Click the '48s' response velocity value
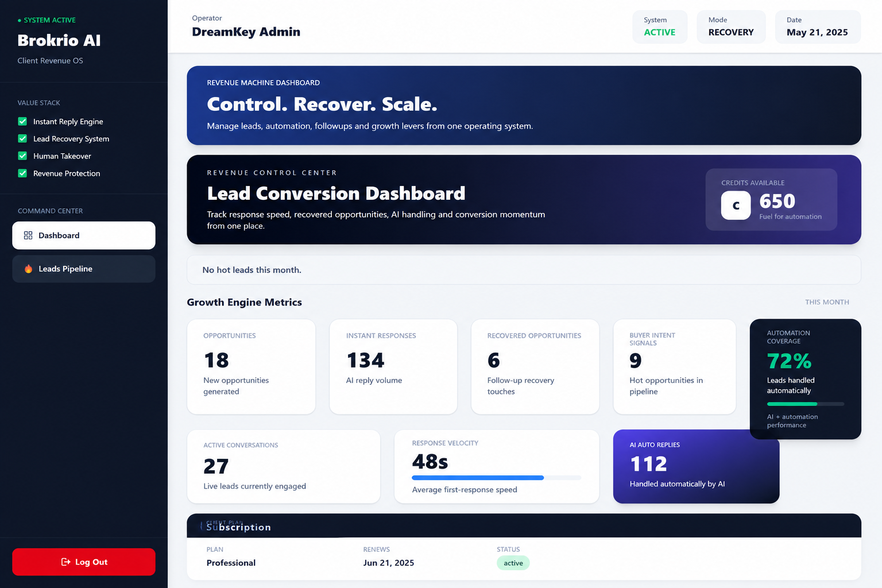The image size is (882, 588). (430, 462)
